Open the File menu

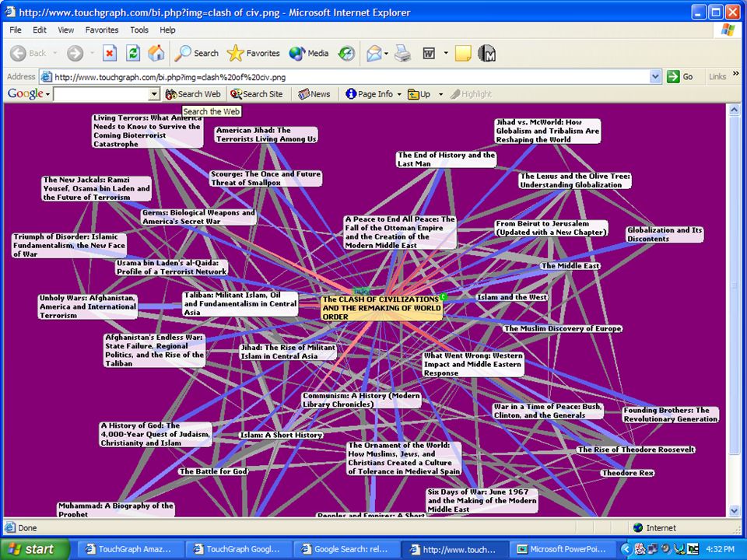click(x=16, y=30)
